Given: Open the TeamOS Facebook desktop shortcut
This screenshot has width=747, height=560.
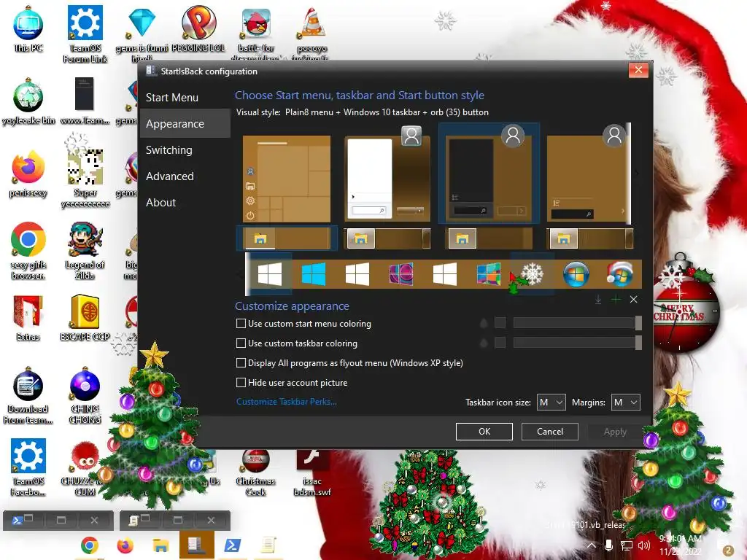Looking at the screenshot, I should 28,467.
